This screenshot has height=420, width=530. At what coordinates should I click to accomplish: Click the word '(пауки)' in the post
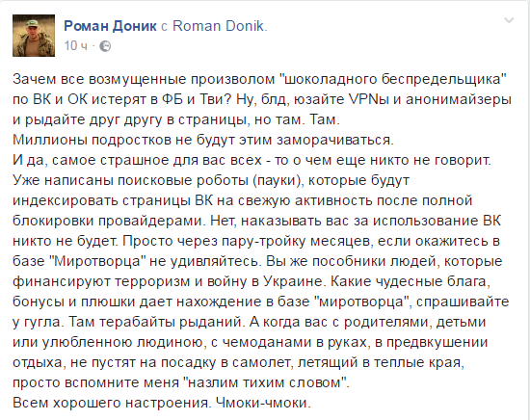coord(278,180)
